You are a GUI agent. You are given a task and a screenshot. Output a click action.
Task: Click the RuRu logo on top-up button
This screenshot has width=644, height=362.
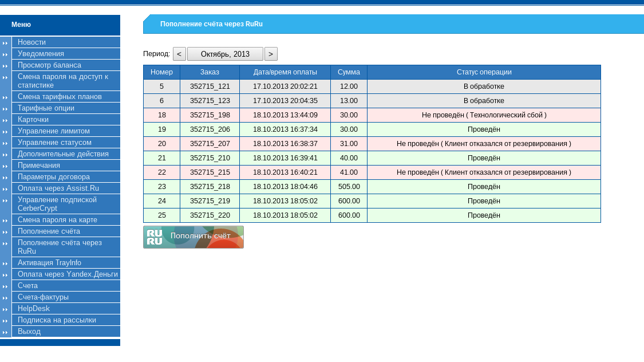click(x=155, y=237)
